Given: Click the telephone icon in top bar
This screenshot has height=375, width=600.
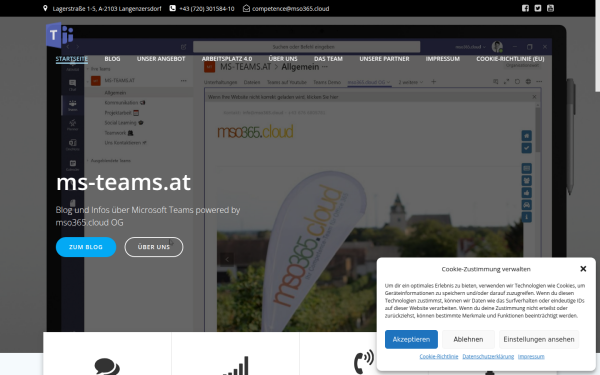Looking at the screenshot, I should 173,8.
